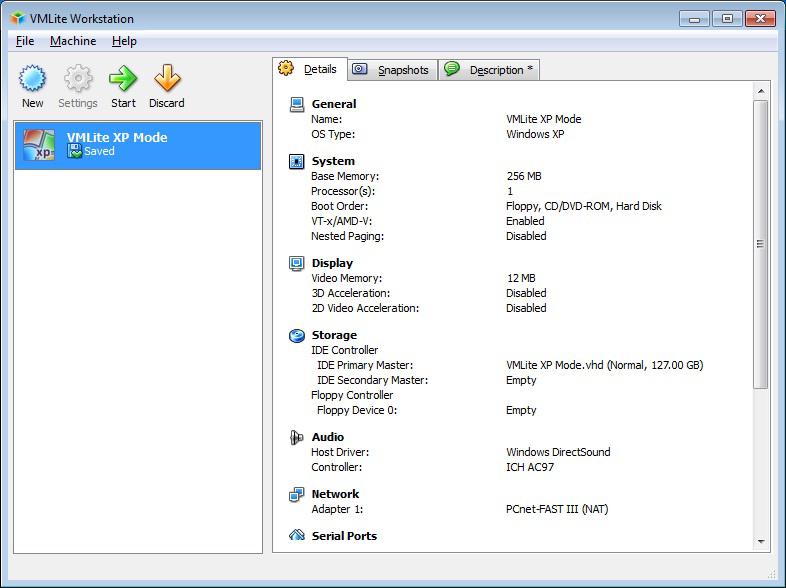Click the New virtual machine icon

click(33, 78)
